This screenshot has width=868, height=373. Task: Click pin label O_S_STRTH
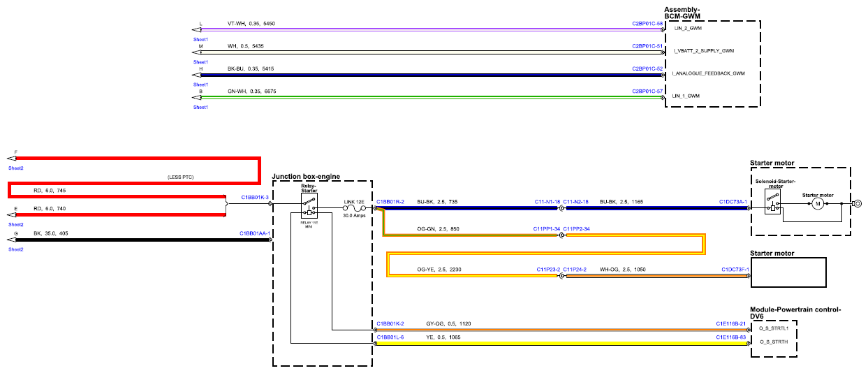click(774, 342)
